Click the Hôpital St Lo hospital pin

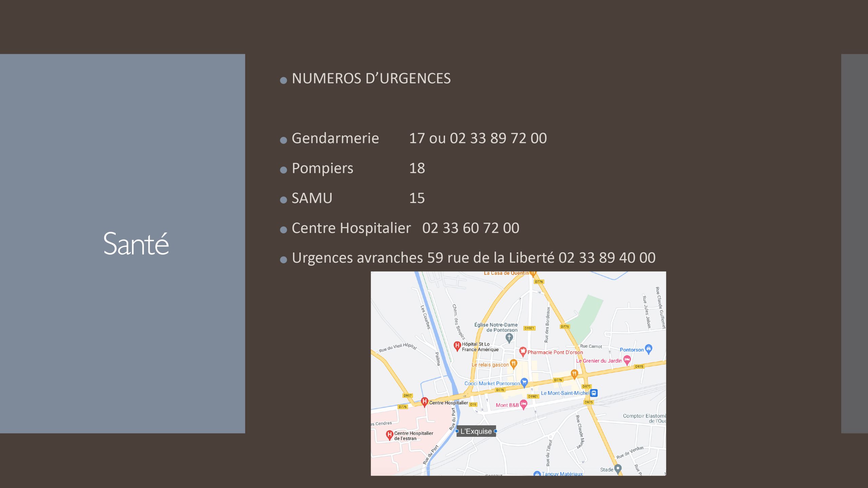[457, 345]
